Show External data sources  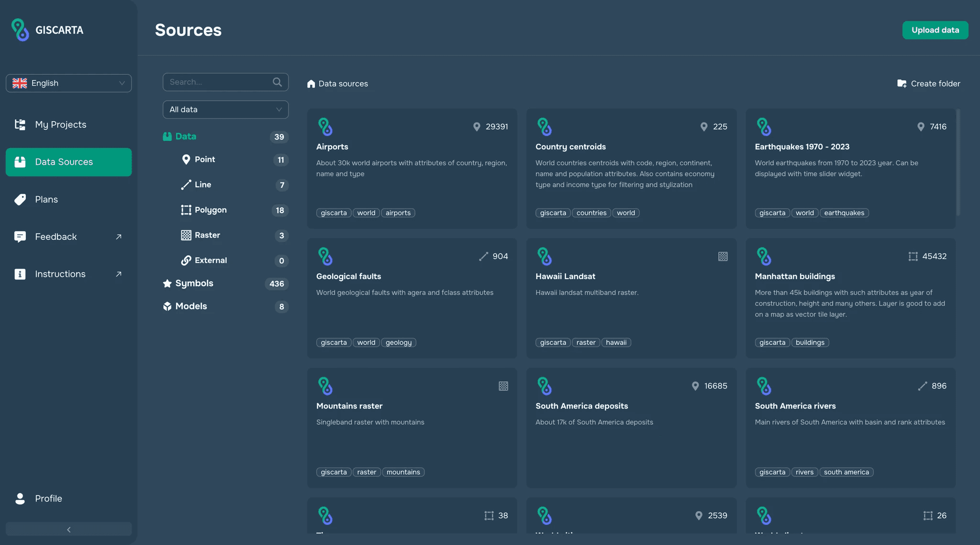[210, 261]
